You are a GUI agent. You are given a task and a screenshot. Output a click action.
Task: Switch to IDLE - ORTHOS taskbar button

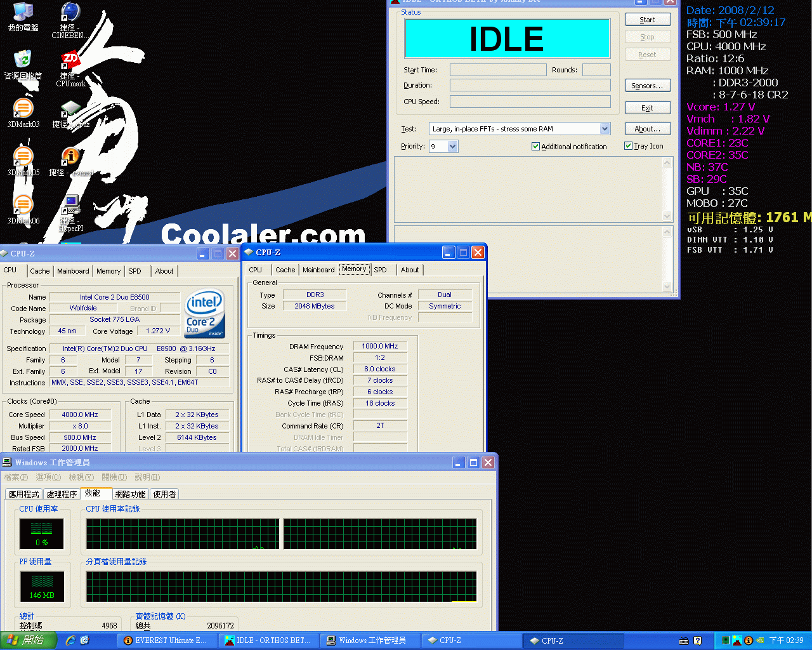[x=270, y=640]
